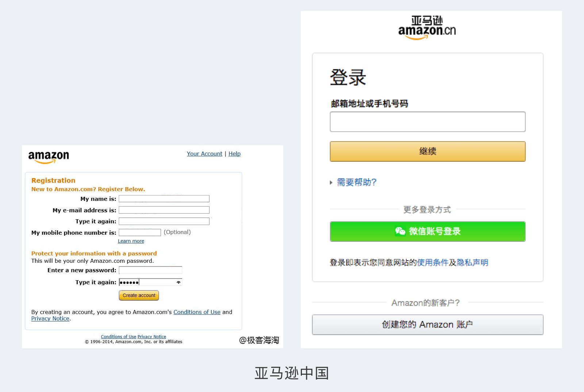Screen dimensions: 584x392
Task: Open the Your Account link
Action: coord(204,154)
